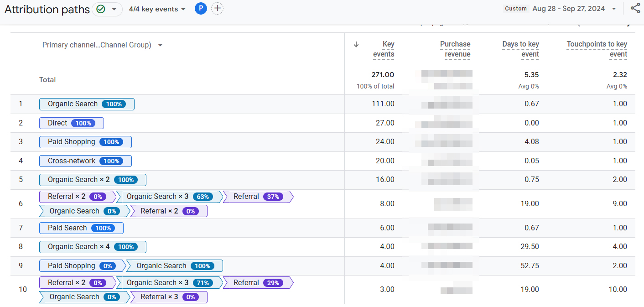Image resolution: width=644 pixels, height=307 pixels.
Task: Open the 4/4 key events dropdown
Action: (157, 8)
